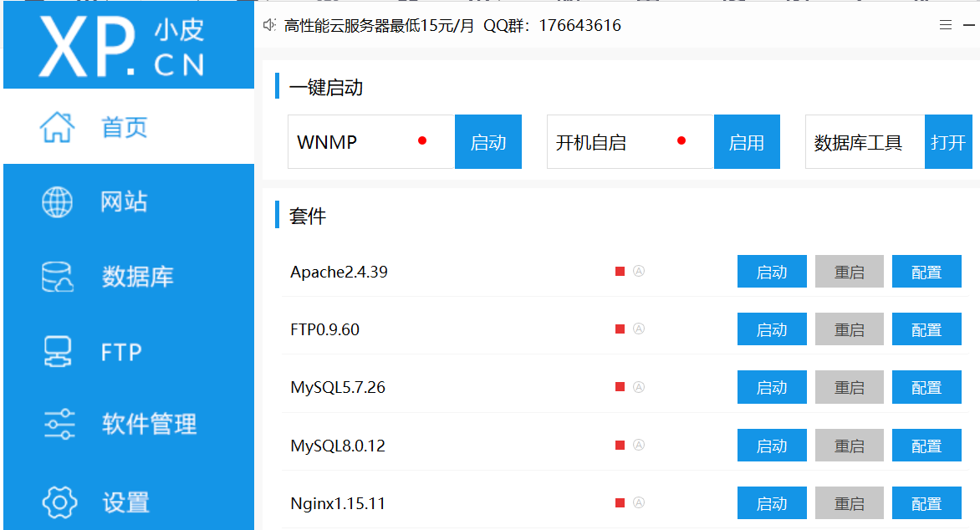
Task: Click the MySQL5.7.26 label
Action: point(338,388)
